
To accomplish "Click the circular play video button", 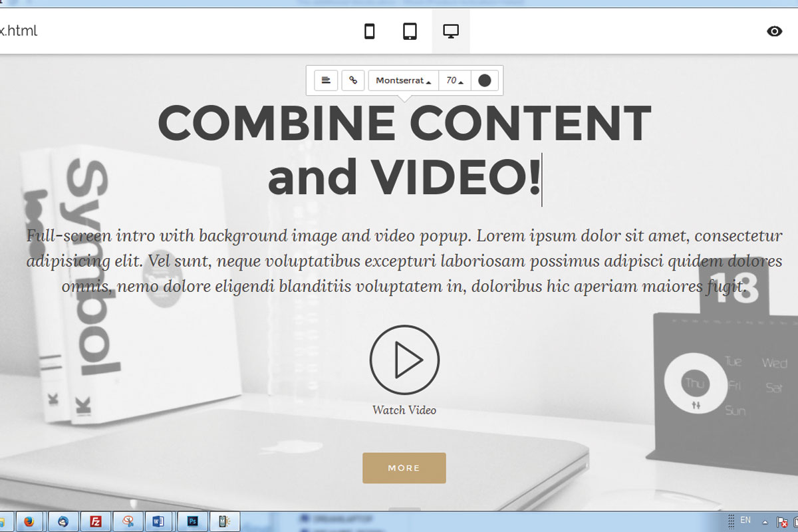I will coord(404,360).
